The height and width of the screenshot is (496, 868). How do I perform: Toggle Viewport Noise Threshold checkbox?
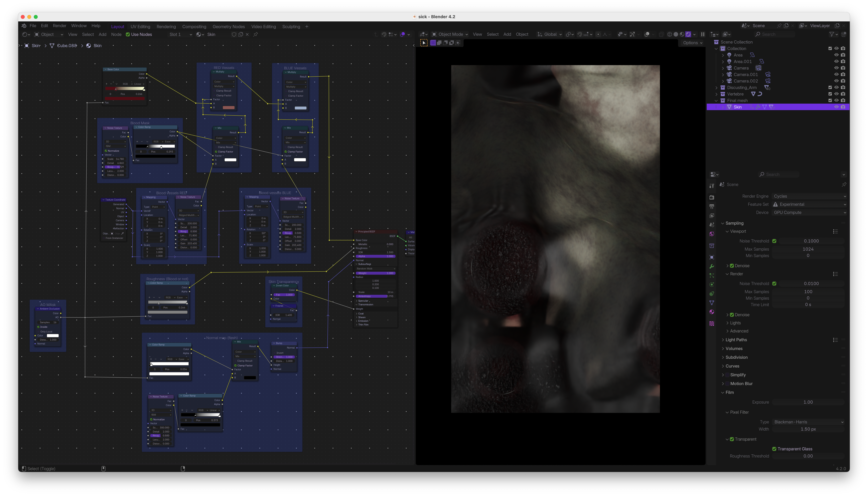pos(774,241)
